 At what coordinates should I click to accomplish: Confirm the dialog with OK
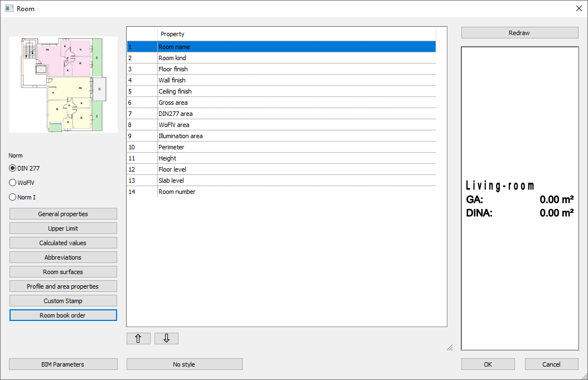click(x=488, y=364)
